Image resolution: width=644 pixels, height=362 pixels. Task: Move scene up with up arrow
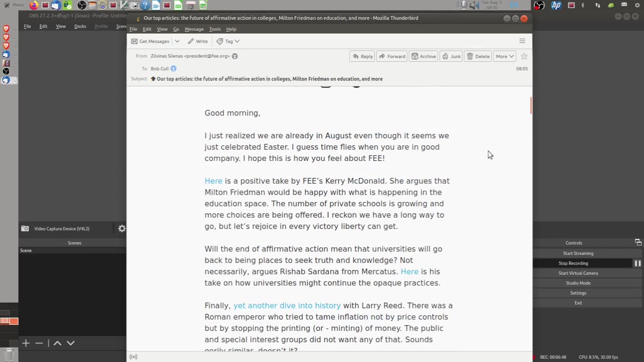click(x=57, y=343)
